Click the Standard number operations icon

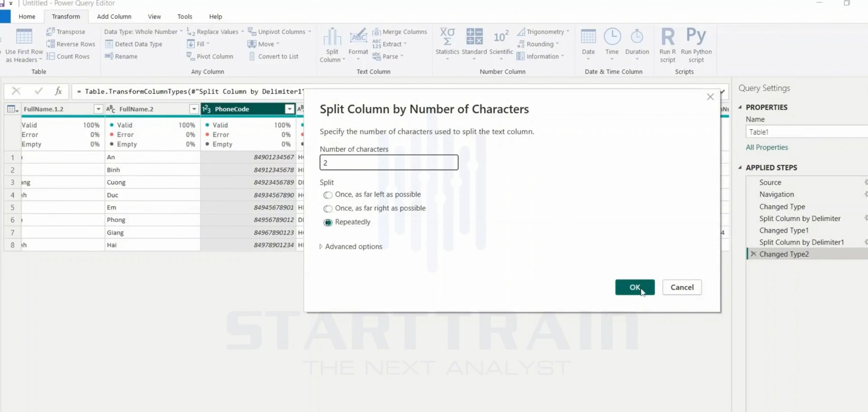tap(474, 36)
